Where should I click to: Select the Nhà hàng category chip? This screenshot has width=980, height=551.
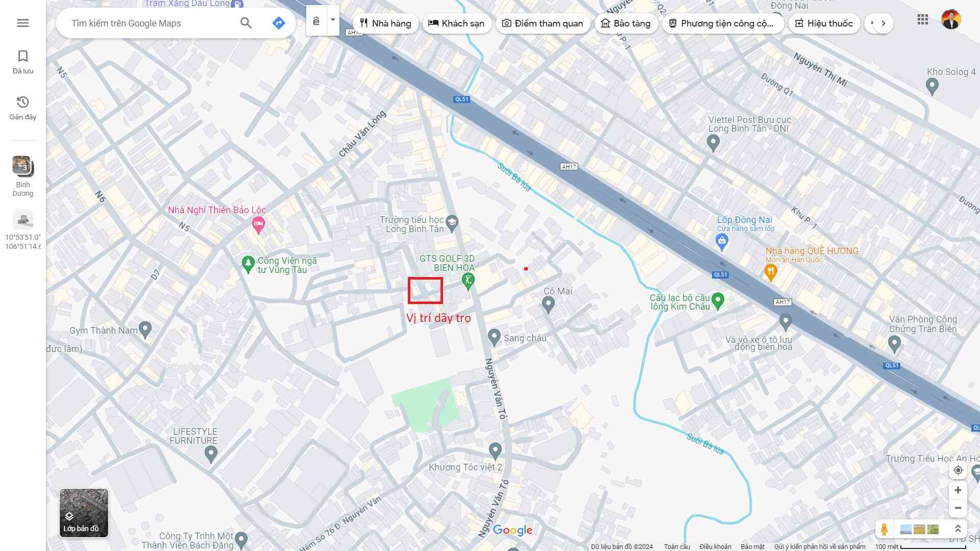pos(385,23)
